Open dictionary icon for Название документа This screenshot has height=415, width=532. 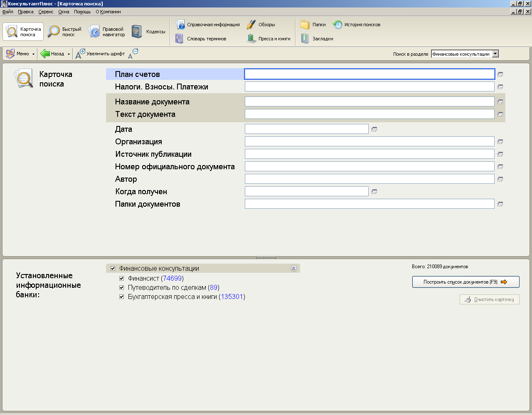[500, 102]
